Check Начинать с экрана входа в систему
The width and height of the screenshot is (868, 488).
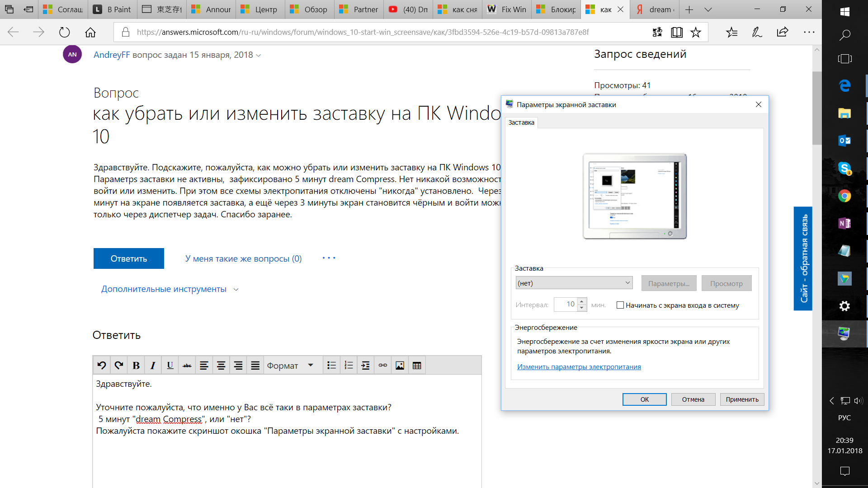[620, 305]
